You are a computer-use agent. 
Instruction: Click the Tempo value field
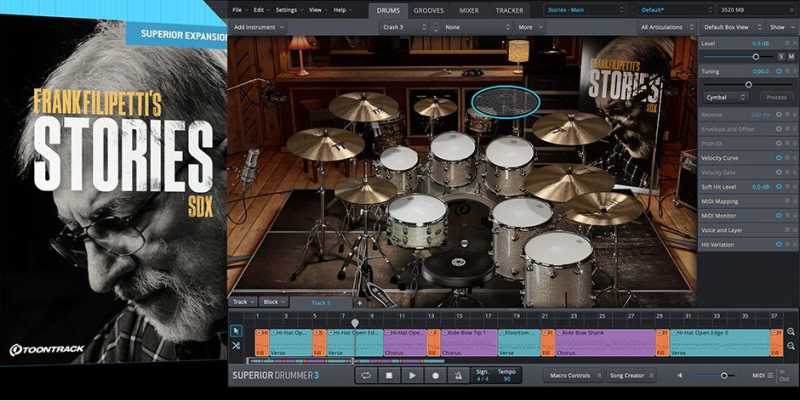507,375
